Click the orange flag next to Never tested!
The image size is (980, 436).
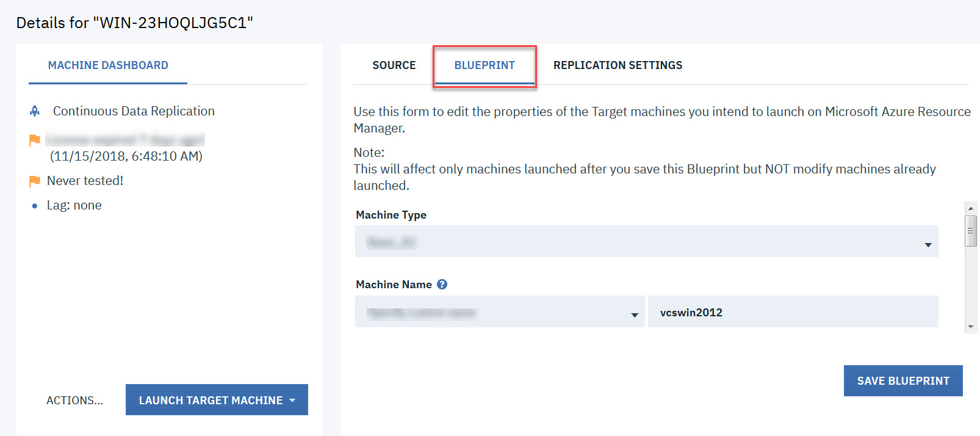click(x=35, y=181)
